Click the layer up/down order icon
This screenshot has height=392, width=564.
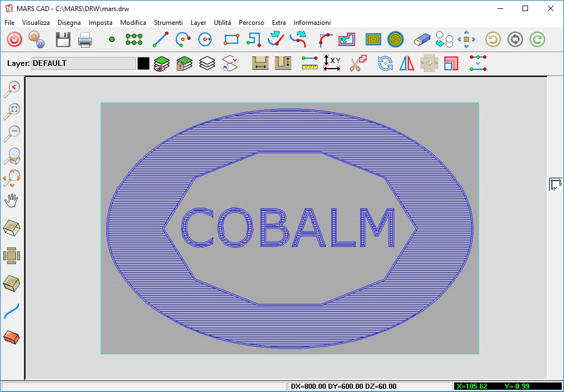point(230,64)
